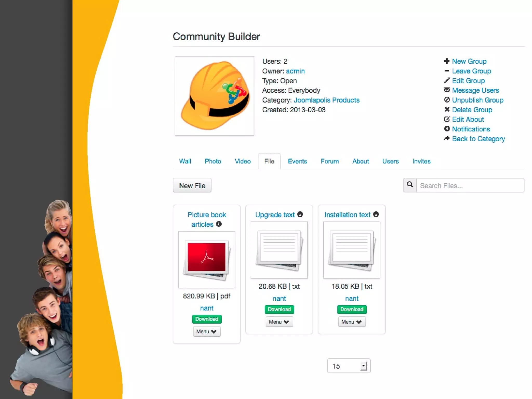The width and height of the screenshot is (532, 399).
Task: Click the plus icon beside New Group
Action: pyautogui.click(x=447, y=61)
